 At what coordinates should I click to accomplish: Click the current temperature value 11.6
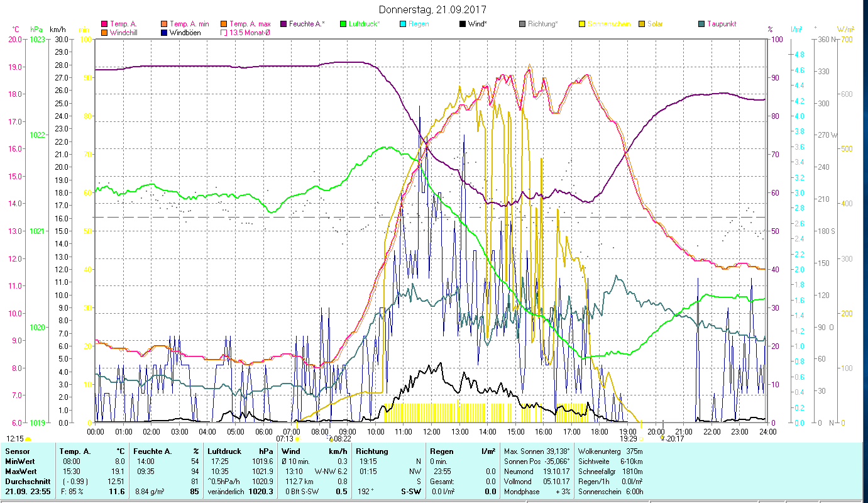116,491
